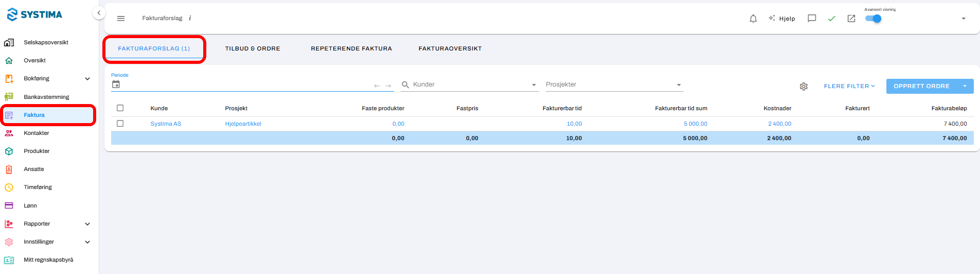Open the Prosjekter dropdown
The height and width of the screenshot is (274, 980).
coord(614,84)
